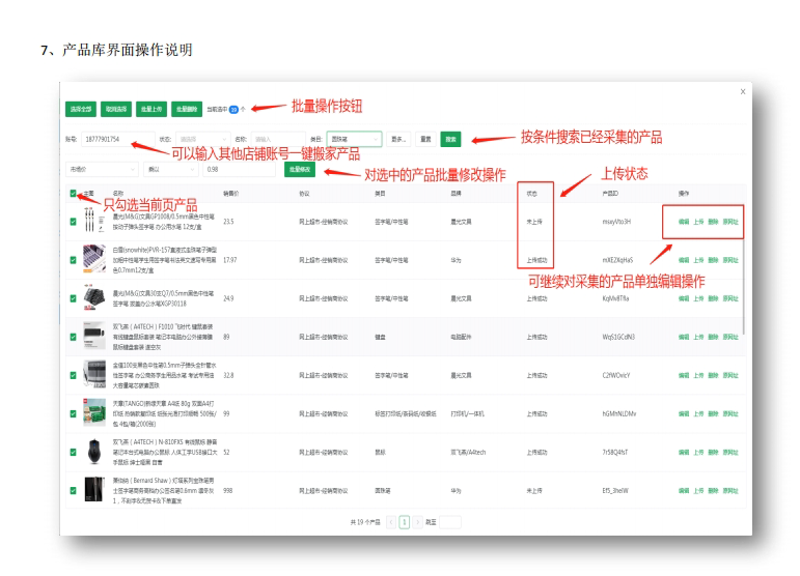Open the snowhite PVR-157 pen thumbnail
Screen dimensions: 800x576
[x=94, y=259]
